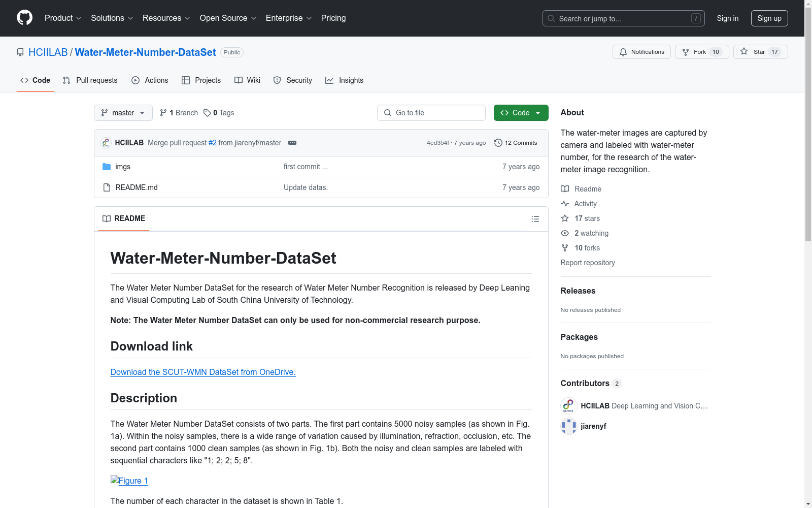
Task: Open the master branch selector dropdown
Action: 123,113
